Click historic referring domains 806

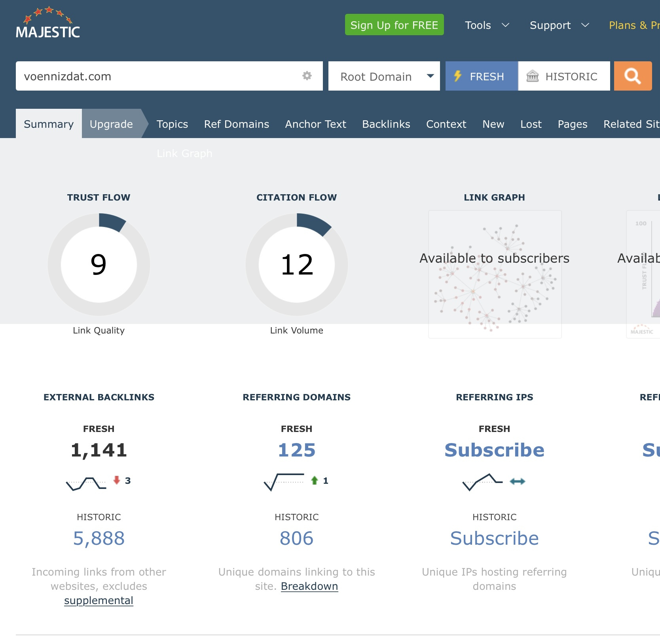tap(297, 538)
